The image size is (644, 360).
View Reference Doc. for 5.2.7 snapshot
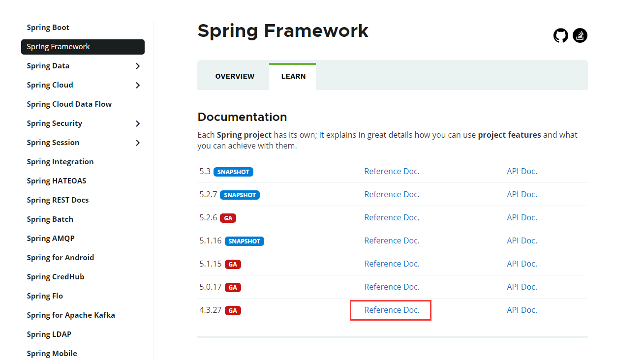pyautogui.click(x=392, y=195)
